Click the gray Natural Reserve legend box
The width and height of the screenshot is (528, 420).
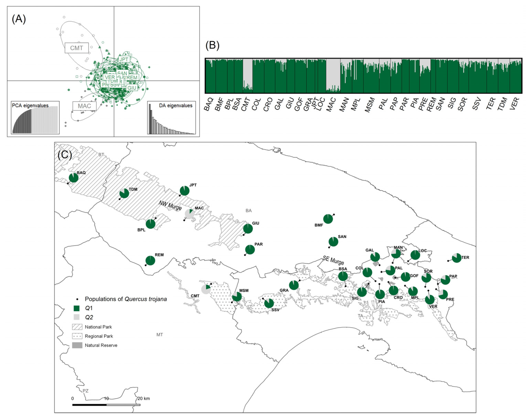[x=77, y=345]
